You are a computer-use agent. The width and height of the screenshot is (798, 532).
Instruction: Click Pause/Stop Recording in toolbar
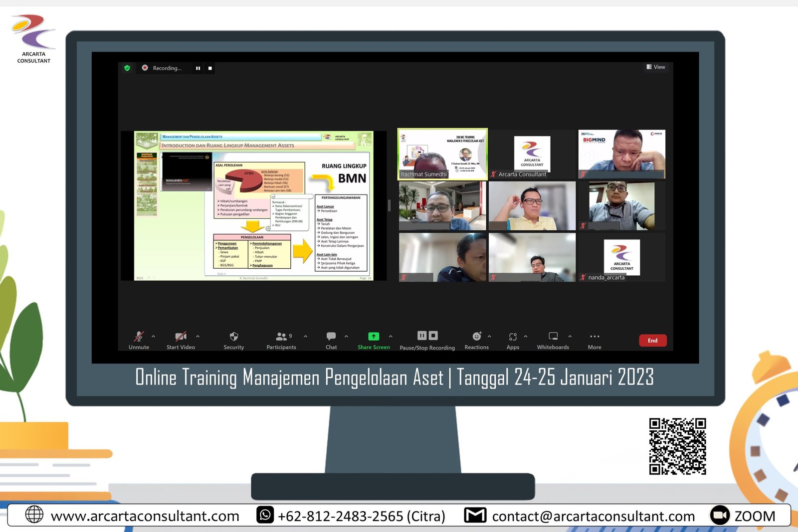coord(427,336)
